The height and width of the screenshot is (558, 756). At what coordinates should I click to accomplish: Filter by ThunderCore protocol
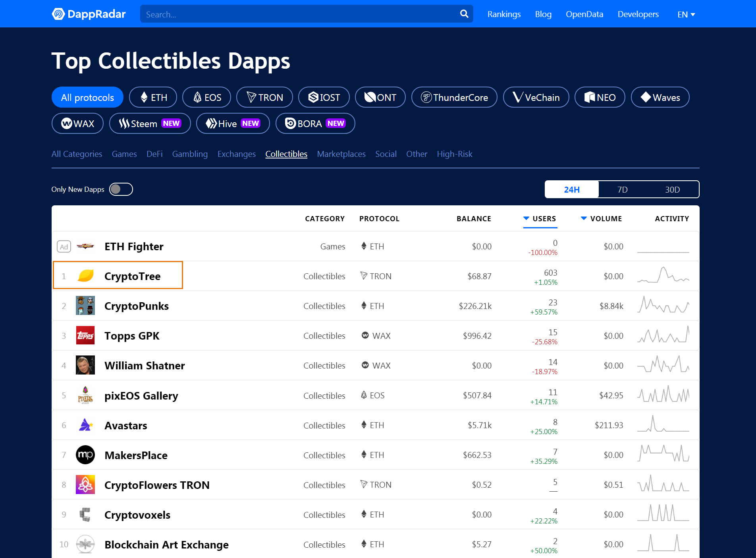[x=454, y=97]
